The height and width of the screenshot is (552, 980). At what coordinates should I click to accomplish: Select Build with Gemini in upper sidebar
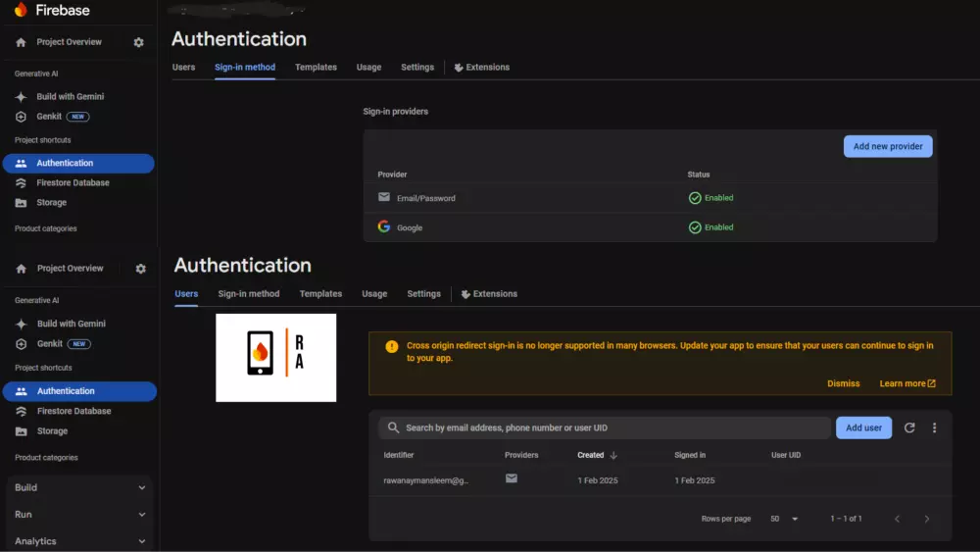click(x=70, y=96)
